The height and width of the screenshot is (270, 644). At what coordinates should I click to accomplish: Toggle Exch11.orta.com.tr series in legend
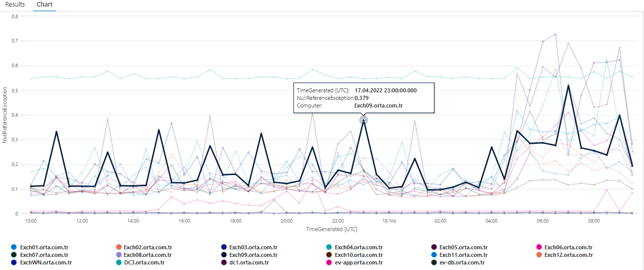[x=460, y=255]
